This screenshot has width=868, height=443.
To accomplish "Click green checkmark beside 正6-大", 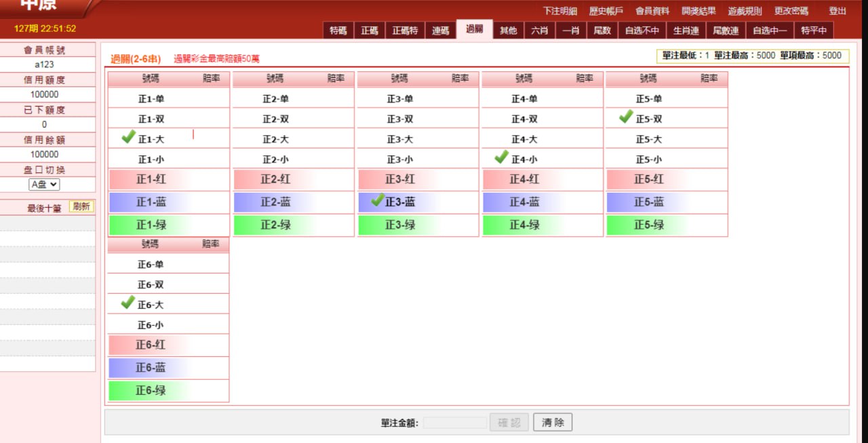I will coord(127,303).
